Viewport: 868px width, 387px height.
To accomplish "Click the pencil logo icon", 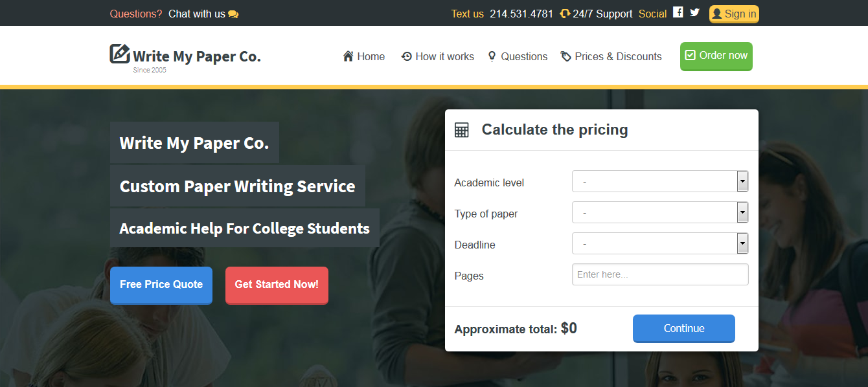I will click(x=120, y=54).
